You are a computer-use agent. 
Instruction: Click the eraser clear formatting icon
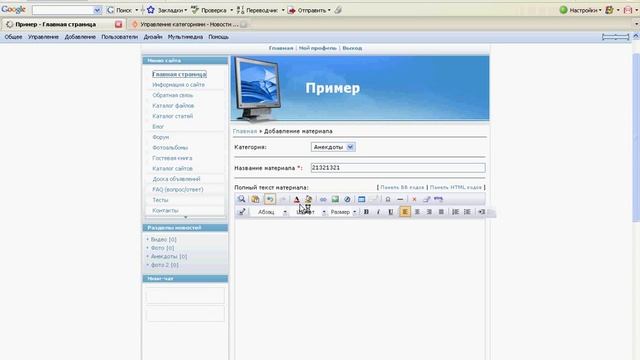[426, 199]
